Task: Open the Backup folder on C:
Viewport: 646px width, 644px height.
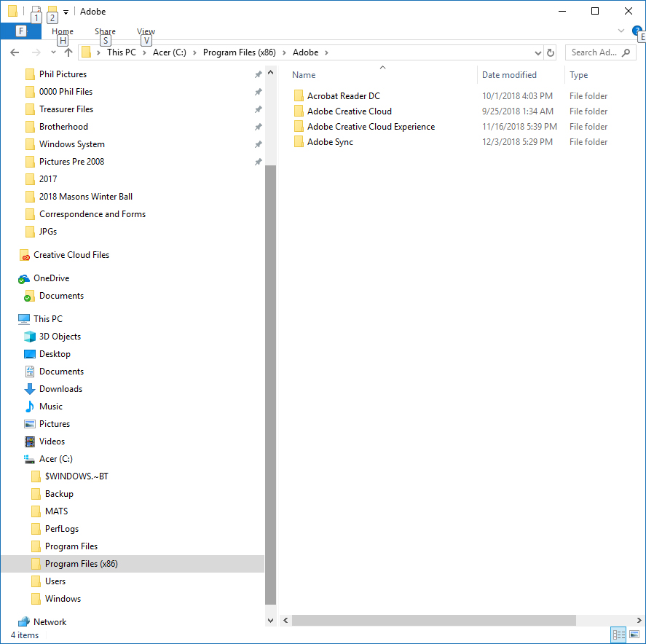Action: pyautogui.click(x=59, y=494)
